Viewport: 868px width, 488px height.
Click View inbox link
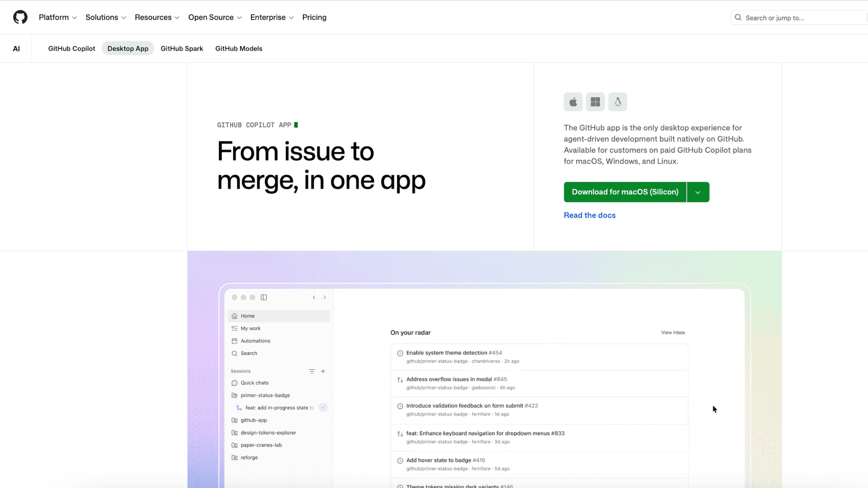673,333
